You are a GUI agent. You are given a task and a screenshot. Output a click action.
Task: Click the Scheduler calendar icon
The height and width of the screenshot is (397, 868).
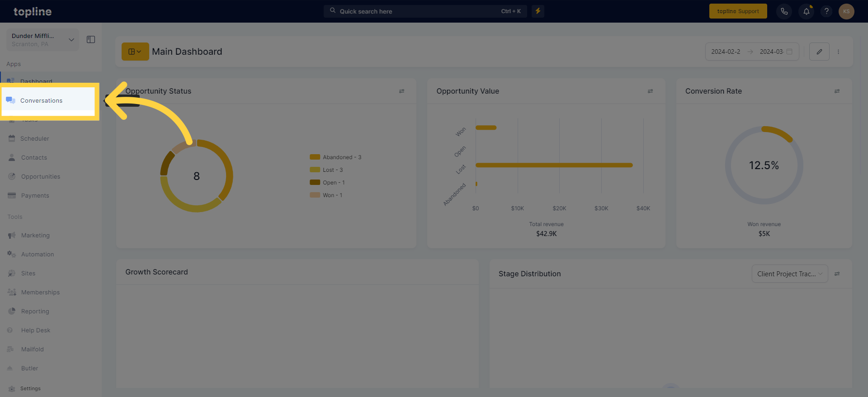coord(12,138)
